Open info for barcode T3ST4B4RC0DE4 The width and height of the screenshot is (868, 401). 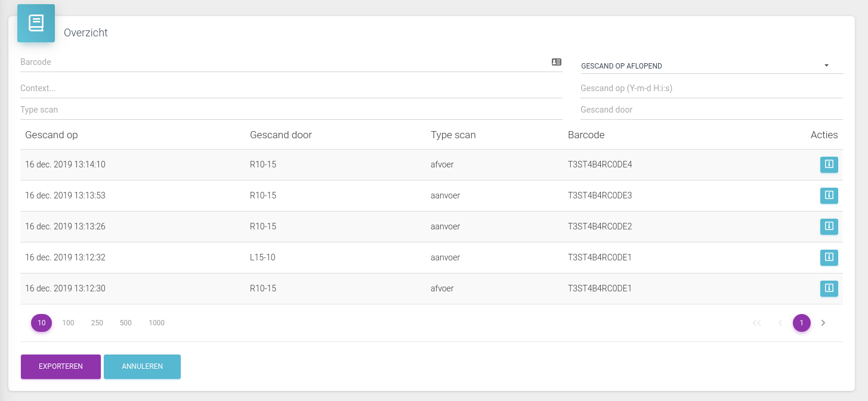[829, 164]
